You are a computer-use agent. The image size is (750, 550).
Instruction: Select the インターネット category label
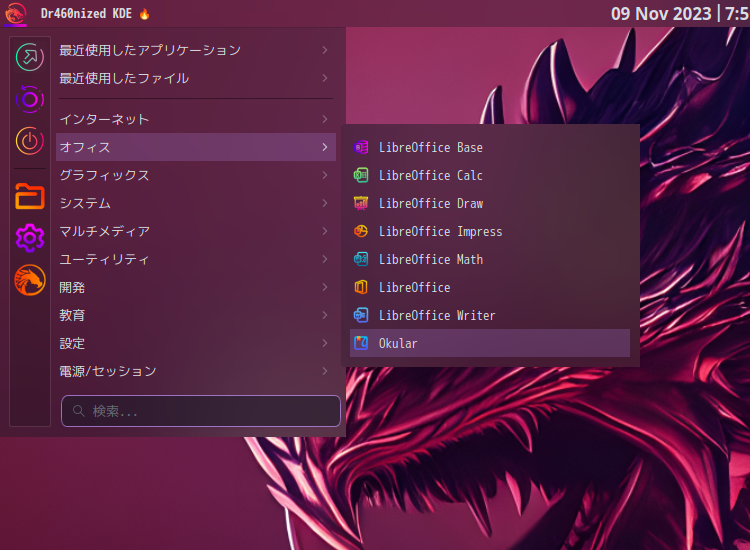104,119
